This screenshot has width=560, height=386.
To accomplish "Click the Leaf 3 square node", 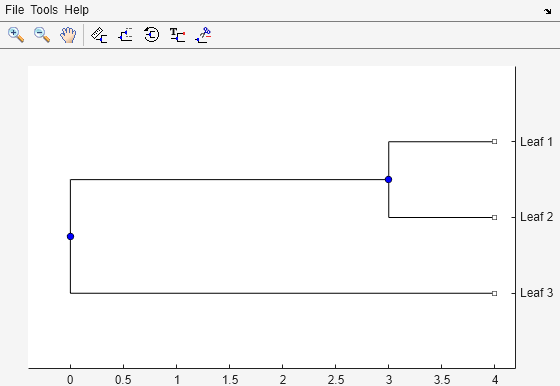I will 494,293.
